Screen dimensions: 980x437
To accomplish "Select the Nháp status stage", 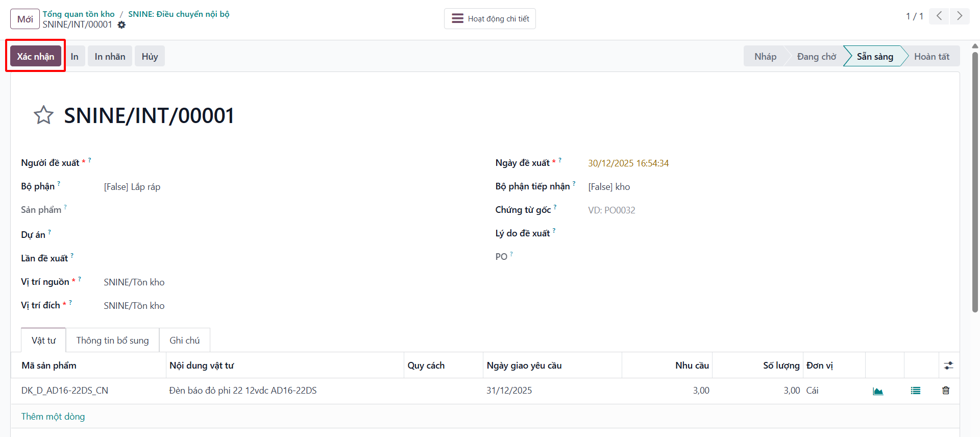I will tap(765, 56).
